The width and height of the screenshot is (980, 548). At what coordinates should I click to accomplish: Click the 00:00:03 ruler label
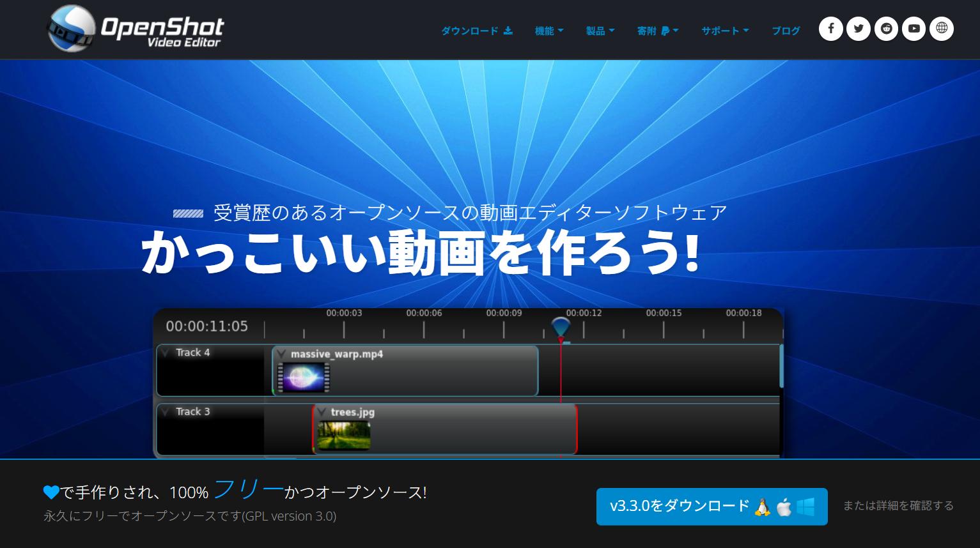click(344, 313)
